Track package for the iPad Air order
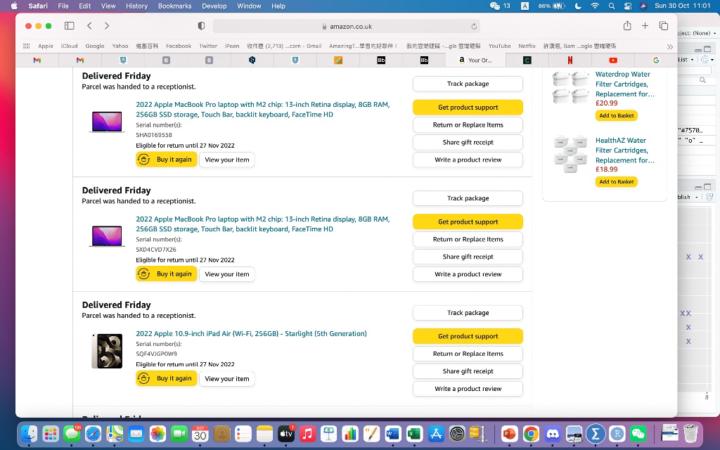The height and width of the screenshot is (450, 720). (x=467, y=313)
